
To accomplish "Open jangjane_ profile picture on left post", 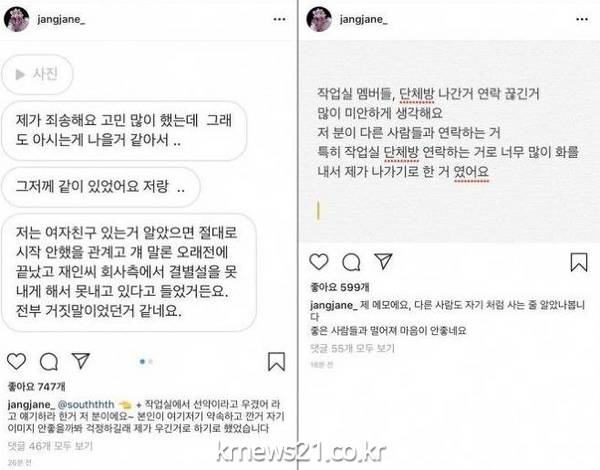I will click(x=16, y=19).
